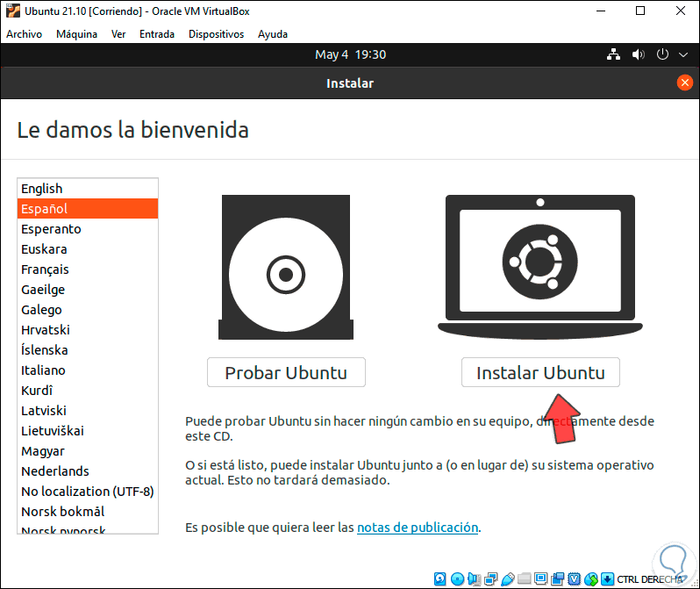Click the laptop Ubuntu logo image

[540, 267]
